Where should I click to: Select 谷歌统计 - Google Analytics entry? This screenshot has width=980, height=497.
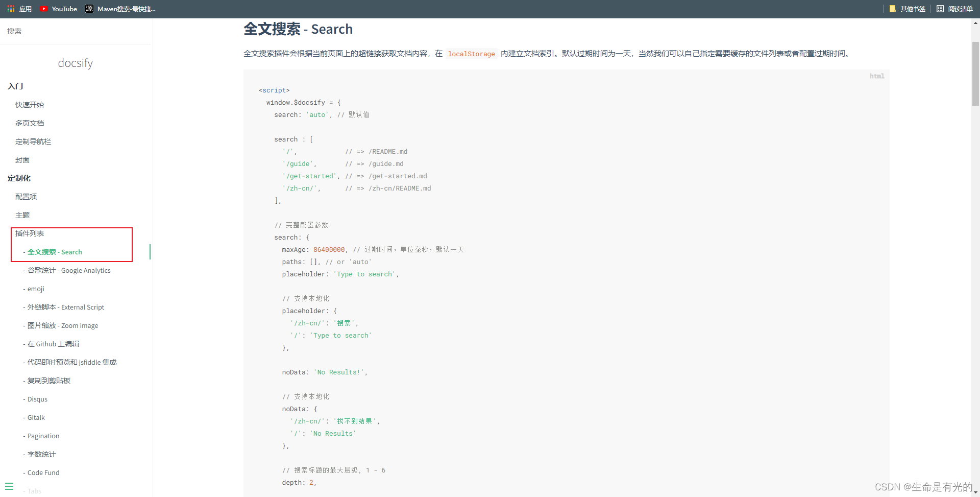tap(69, 270)
